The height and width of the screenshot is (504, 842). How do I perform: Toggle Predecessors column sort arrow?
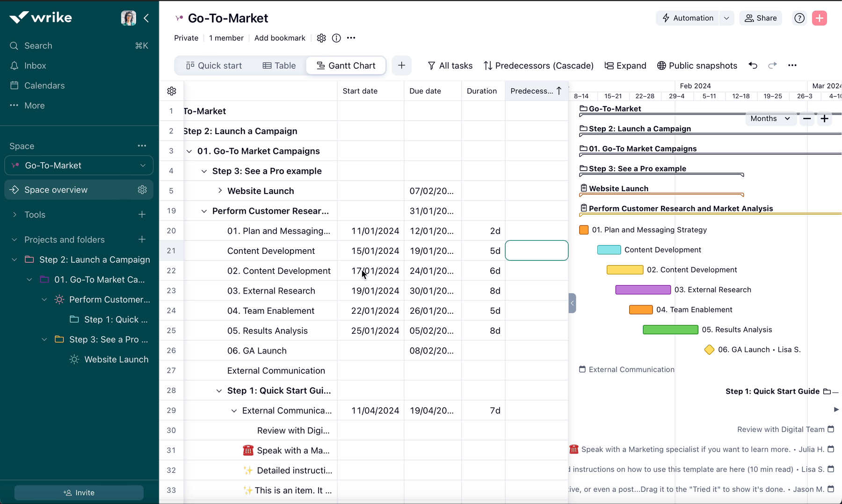click(x=559, y=91)
